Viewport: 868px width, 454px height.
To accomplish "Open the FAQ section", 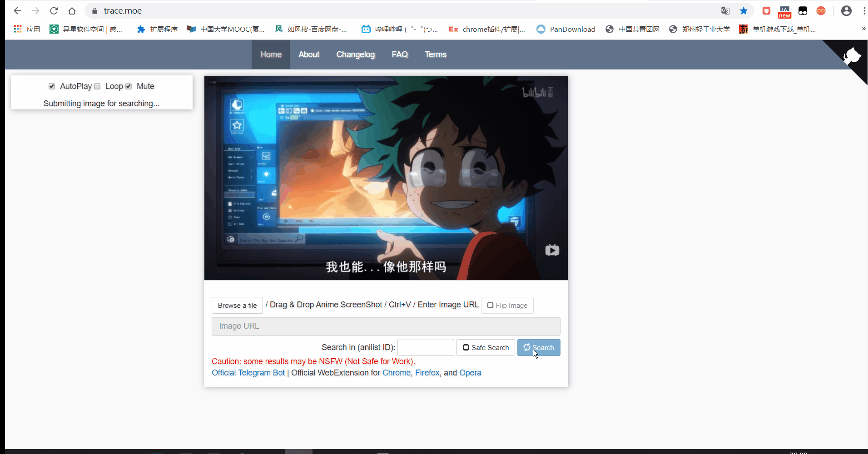I will tap(400, 54).
